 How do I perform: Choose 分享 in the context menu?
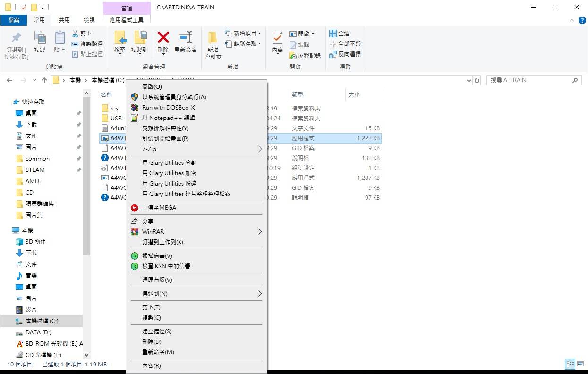coord(196,221)
